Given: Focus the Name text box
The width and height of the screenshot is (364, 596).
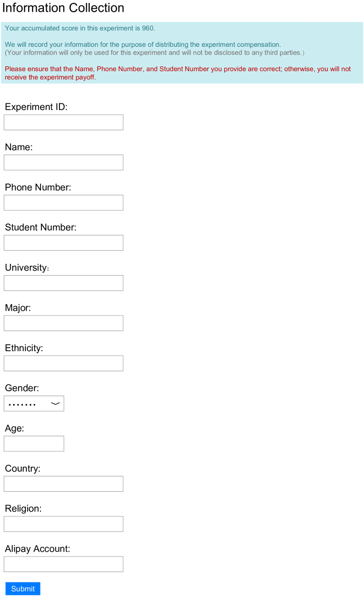Looking at the screenshot, I should pyautogui.click(x=63, y=162).
